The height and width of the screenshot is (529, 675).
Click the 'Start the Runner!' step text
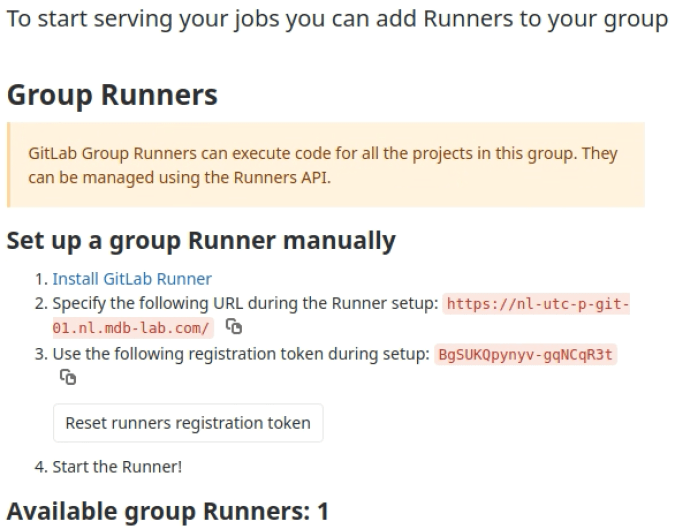point(118,466)
